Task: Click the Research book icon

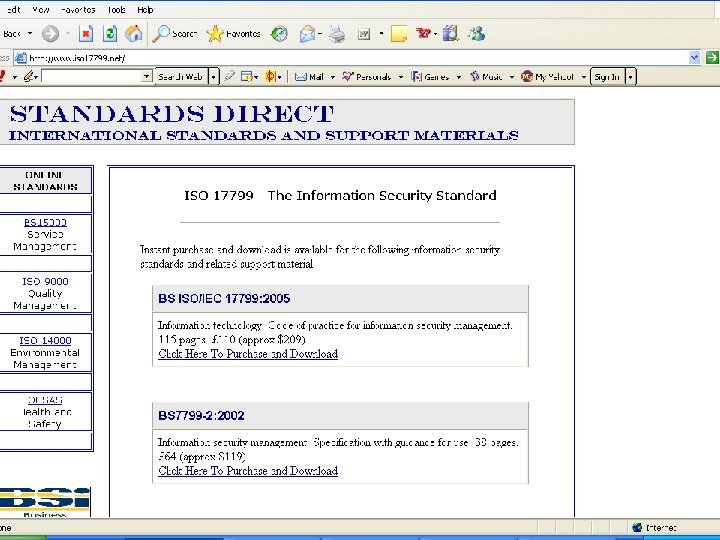Action: (x=451, y=34)
